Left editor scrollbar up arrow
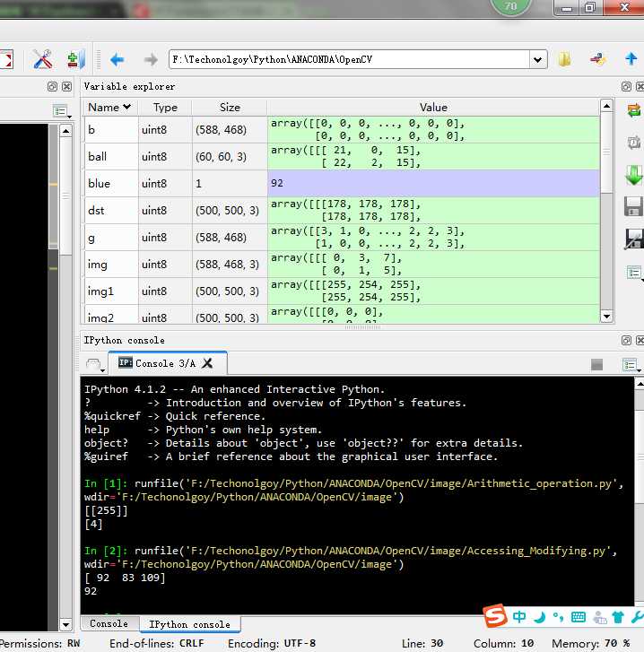 [65, 132]
